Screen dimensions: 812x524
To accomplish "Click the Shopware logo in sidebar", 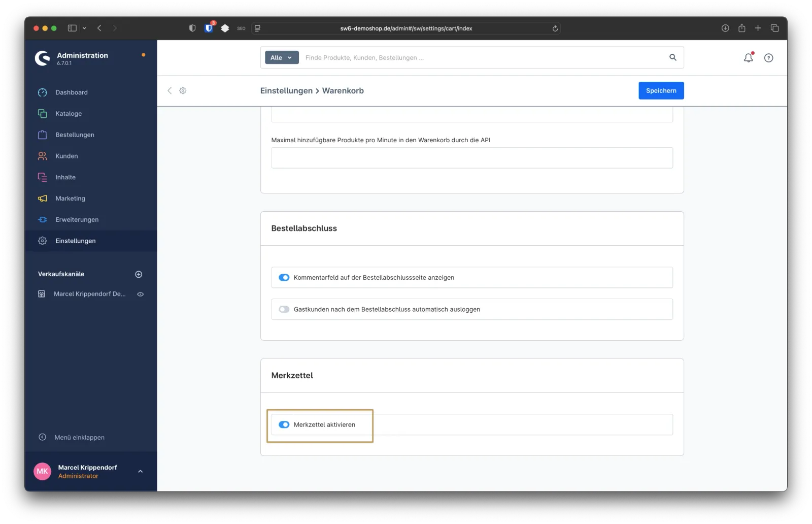I will (42, 58).
